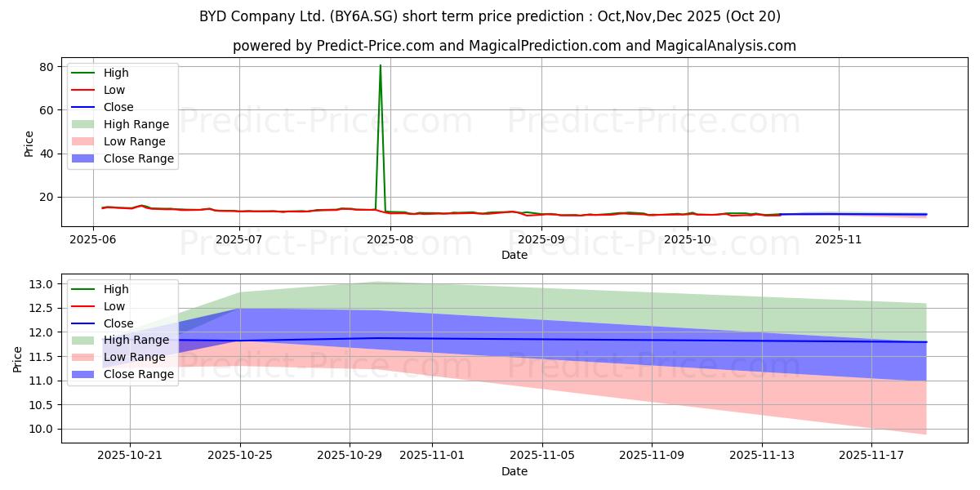Click the Low Range pink swatch in top legend
Image resolution: width=980 pixels, height=490 pixels.
click(x=84, y=141)
